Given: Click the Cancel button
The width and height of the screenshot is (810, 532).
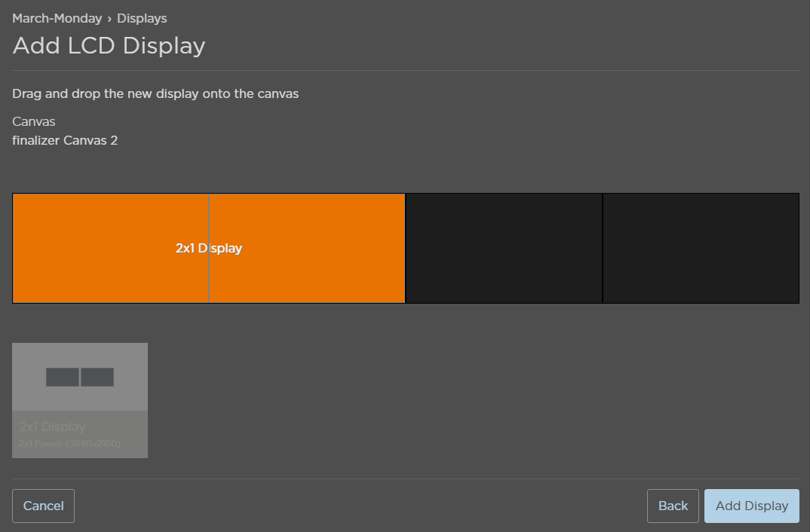Looking at the screenshot, I should click(x=44, y=506).
